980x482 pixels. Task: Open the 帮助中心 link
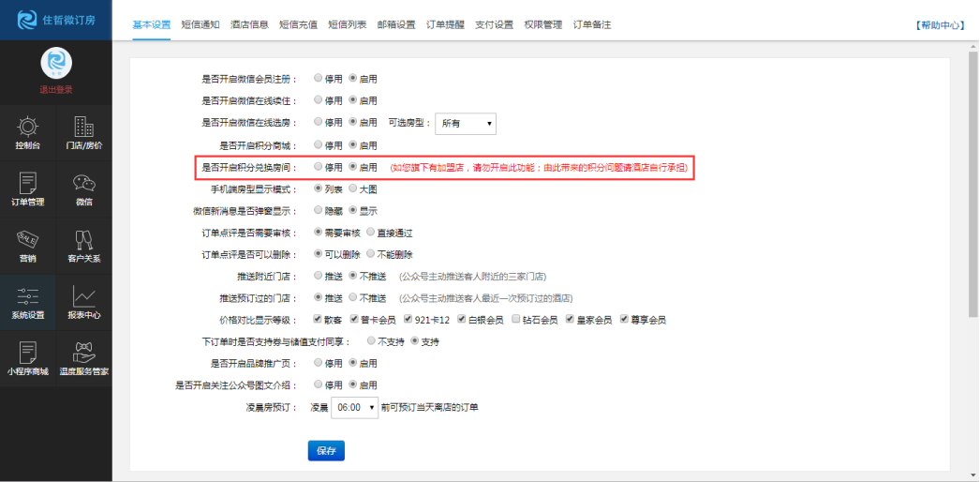940,25
